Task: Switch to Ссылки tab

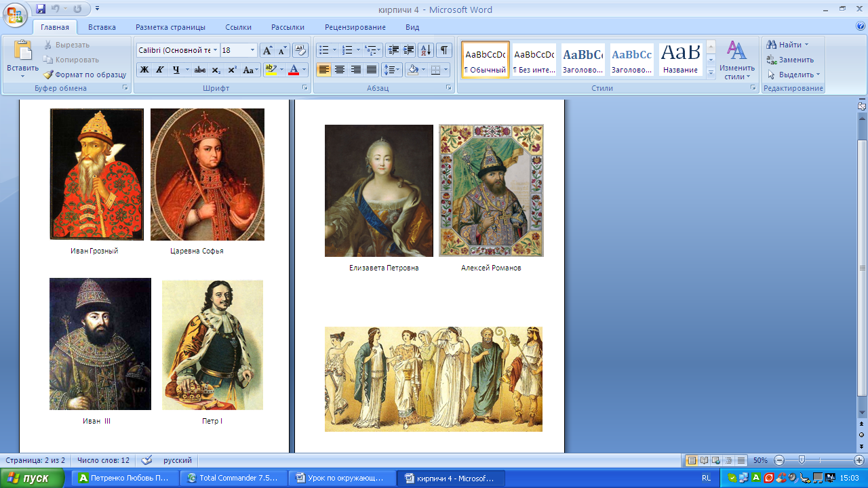Action: tap(239, 27)
